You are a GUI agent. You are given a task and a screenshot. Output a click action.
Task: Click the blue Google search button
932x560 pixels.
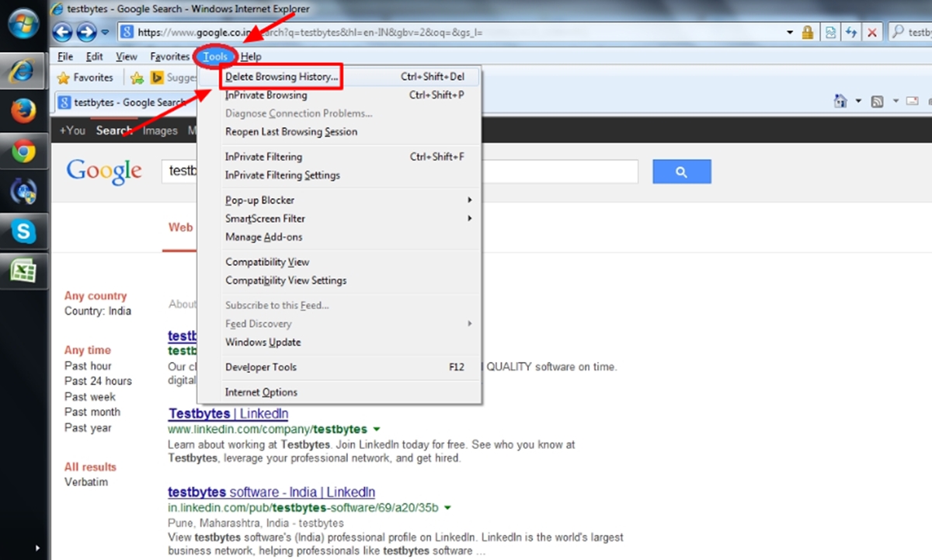pos(682,172)
